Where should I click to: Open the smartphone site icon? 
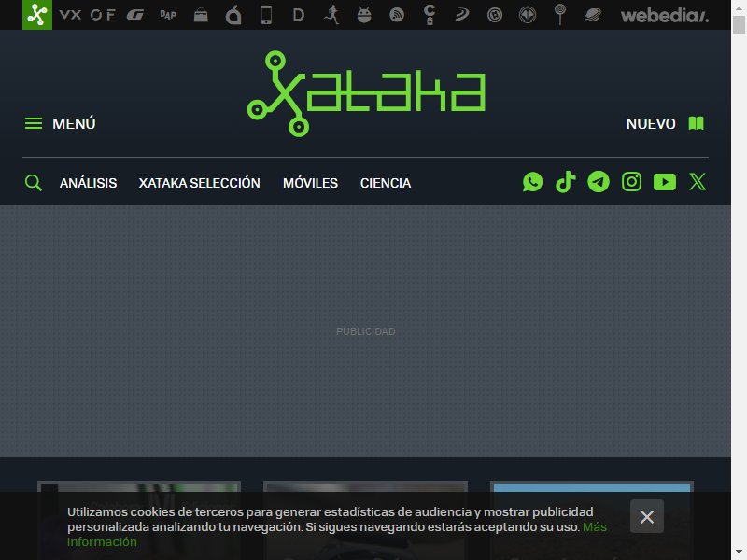tap(266, 15)
